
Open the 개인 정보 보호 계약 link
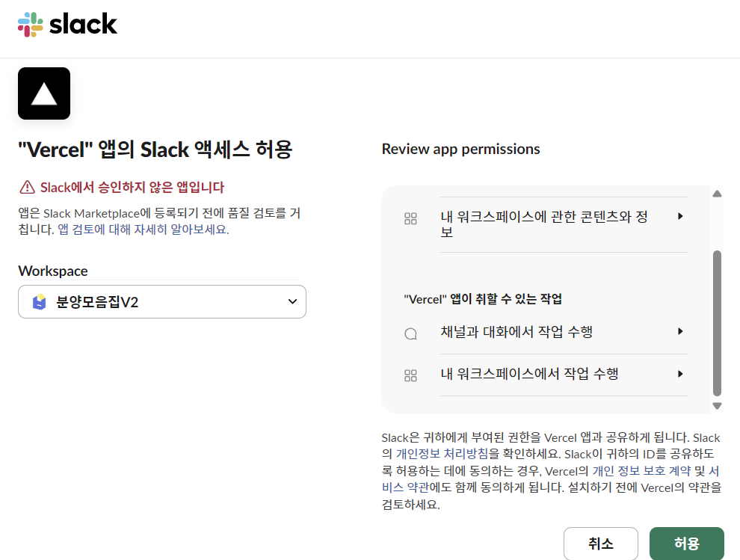click(641, 471)
